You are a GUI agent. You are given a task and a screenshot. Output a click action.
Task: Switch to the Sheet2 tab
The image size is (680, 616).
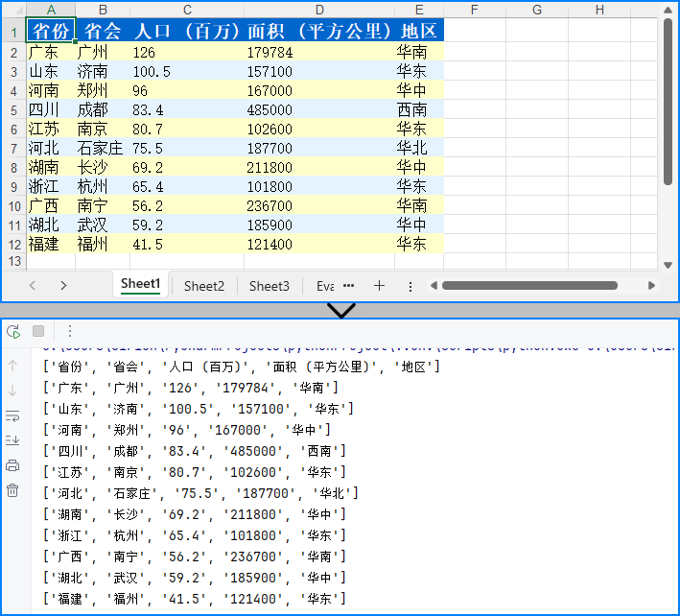tap(204, 286)
